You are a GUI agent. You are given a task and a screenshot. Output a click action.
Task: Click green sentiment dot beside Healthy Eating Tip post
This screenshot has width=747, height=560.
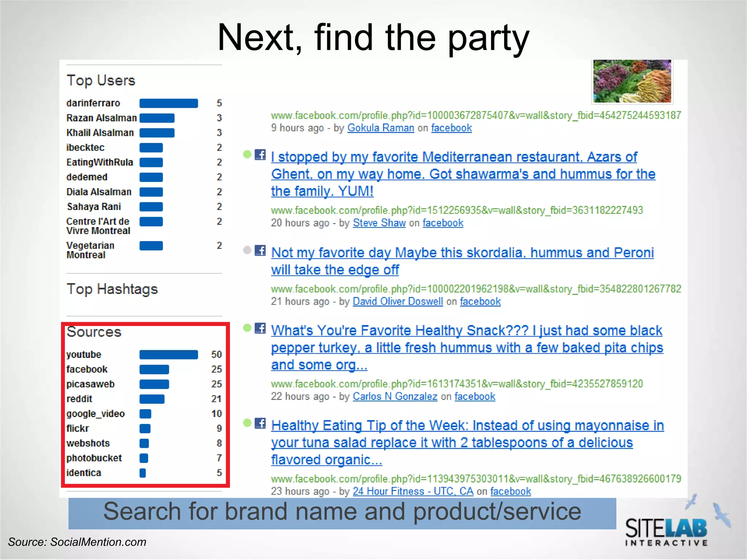pyautogui.click(x=247, y=423)
